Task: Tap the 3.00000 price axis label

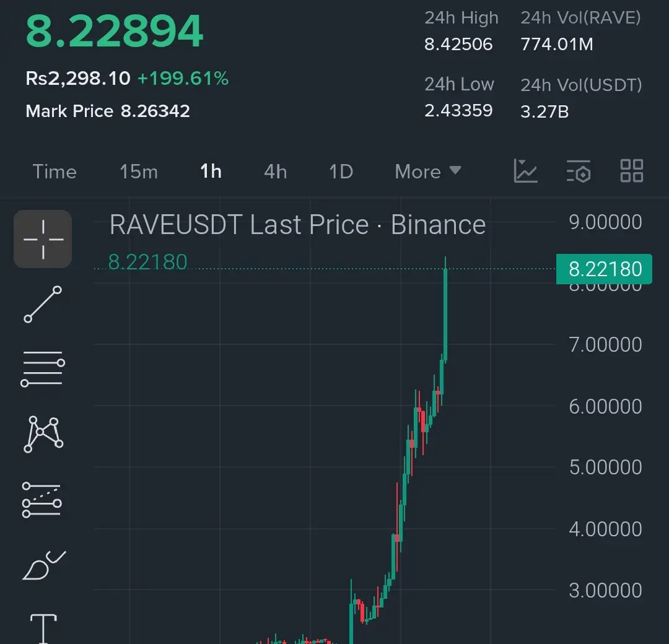Action: pyautogui.click(x=605, y=591)
